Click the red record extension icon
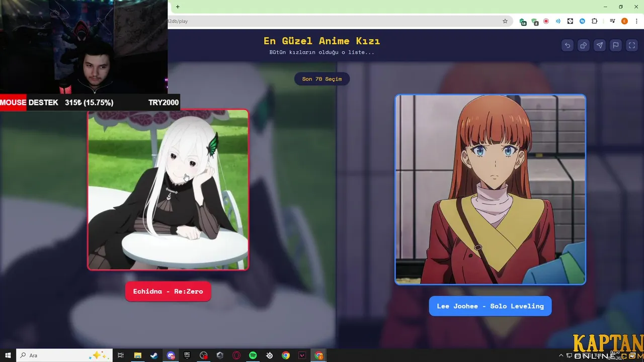 pos(546,21)
